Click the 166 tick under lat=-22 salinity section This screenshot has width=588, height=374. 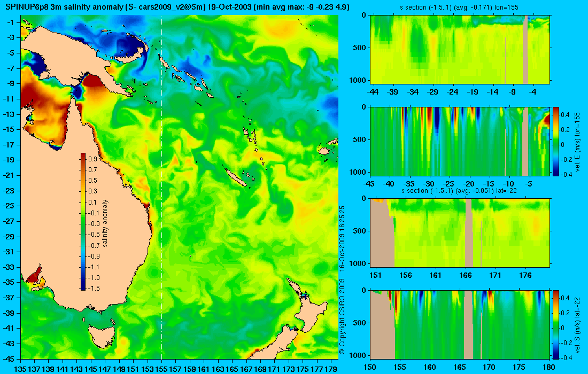click(x=466, y=275)
